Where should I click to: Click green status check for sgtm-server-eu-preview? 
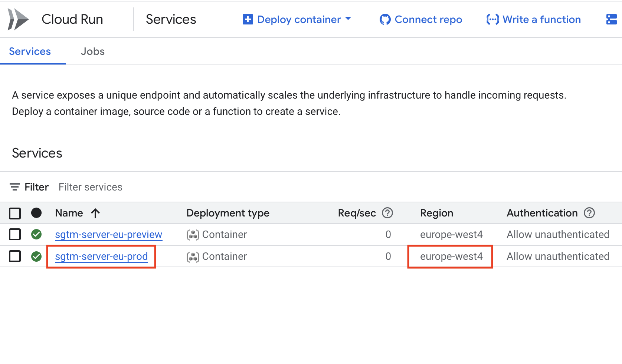coord(36,234)
